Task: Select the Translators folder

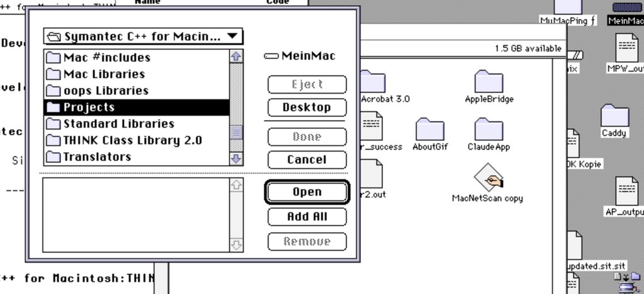Action: point(136,156)
